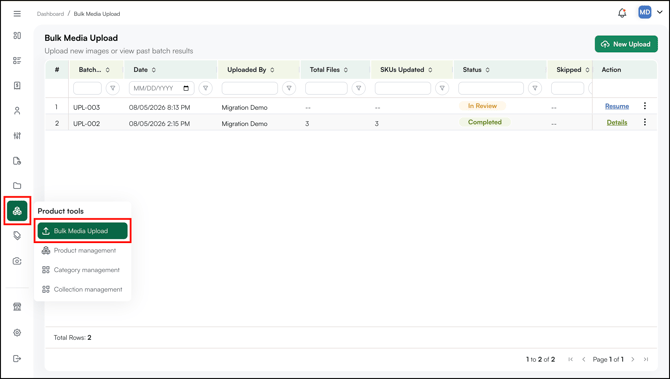
Task: Select Bulk Media Upload menu item
Action: coord(82,231)
